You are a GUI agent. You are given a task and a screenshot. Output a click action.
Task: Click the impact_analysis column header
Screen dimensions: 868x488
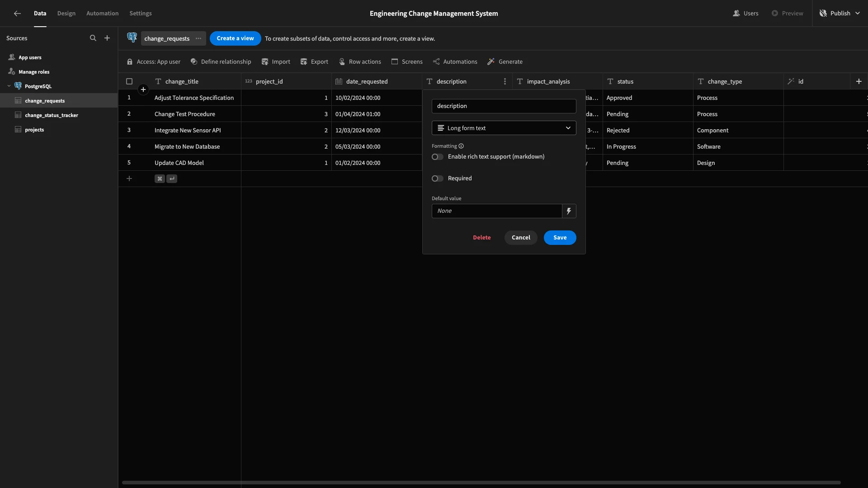click(x=557, y=82)
